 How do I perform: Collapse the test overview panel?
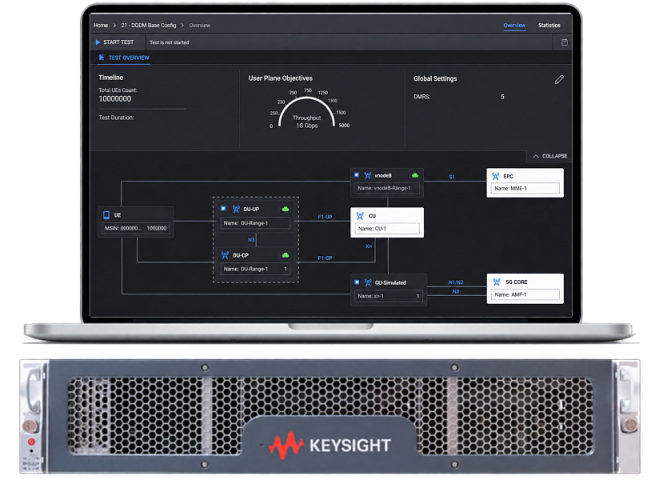point(550,156)
